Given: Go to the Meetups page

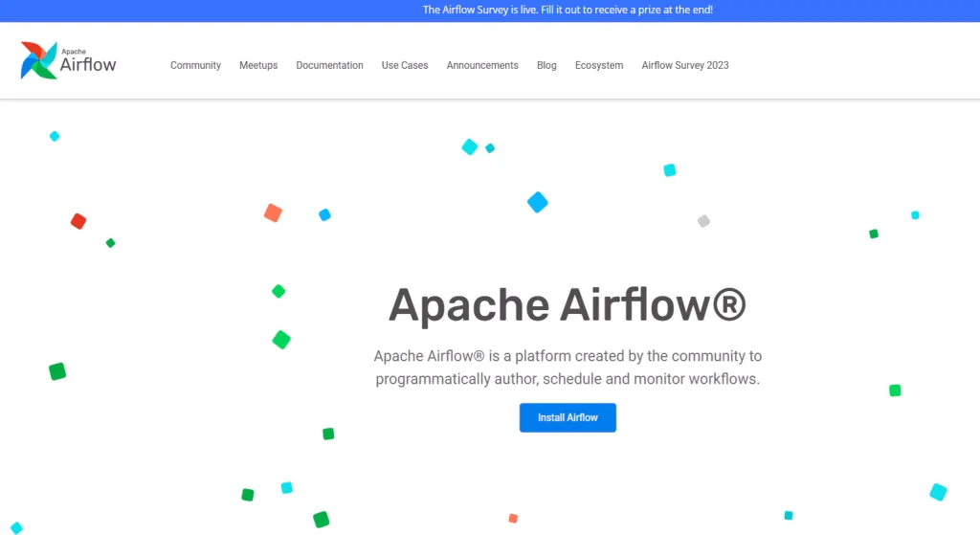Looking at the screenshot, I should tap(258, 66).
